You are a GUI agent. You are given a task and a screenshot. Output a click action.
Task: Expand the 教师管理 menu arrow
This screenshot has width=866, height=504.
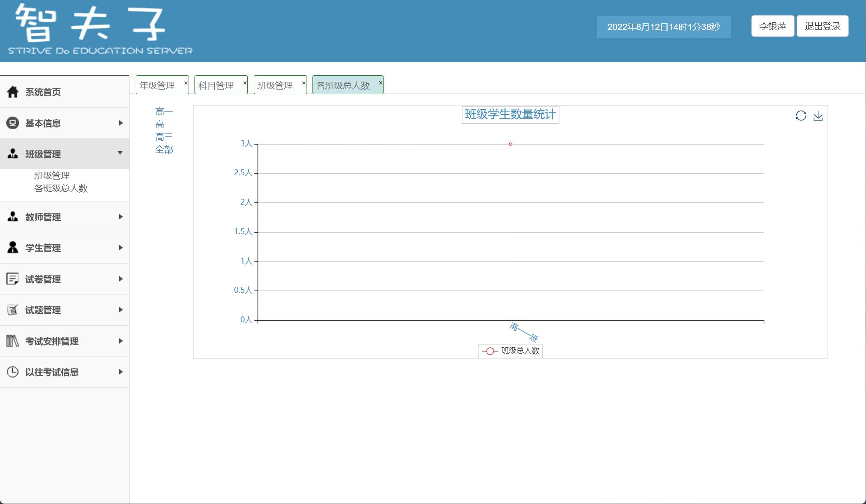pyautogui.click(x=121, y=217)
